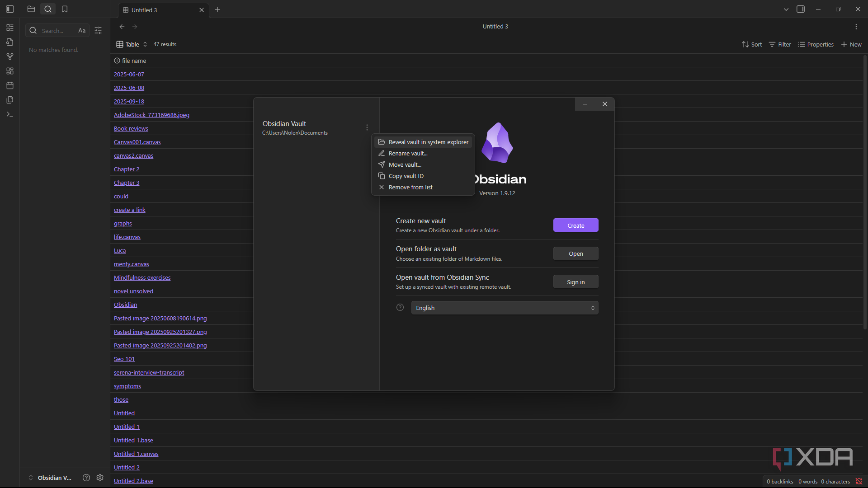This screenshot has height=488, width=868.
Task: Open the three-dot menu for Obsidian Vault
Action: point(367,128)
